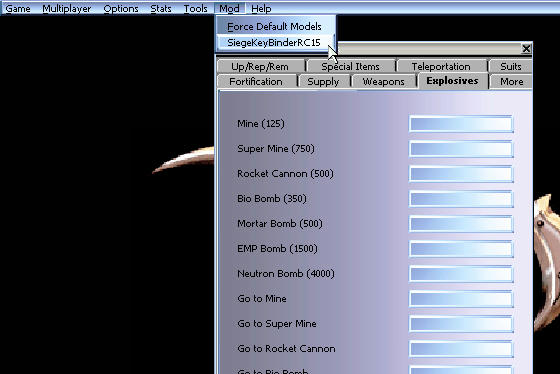Select SiegeKeyBinderRC15 in Mod menu

pyautogui.click(x=274, y=43)
